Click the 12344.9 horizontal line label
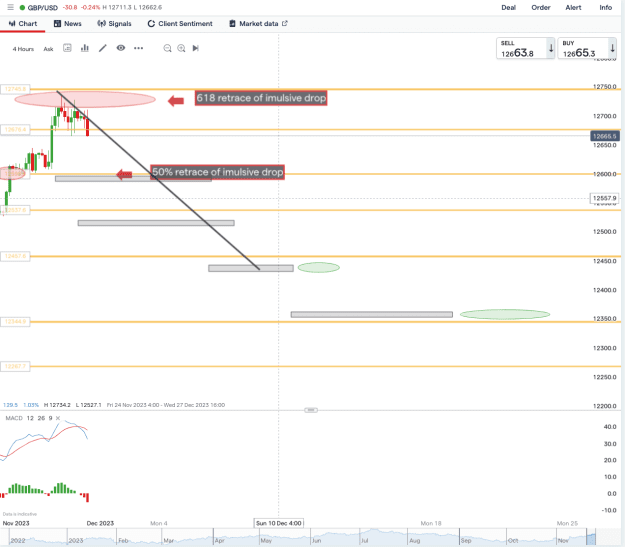Viewport: 625px width, 547px height. pyautogui.click(x=15, y=321)
